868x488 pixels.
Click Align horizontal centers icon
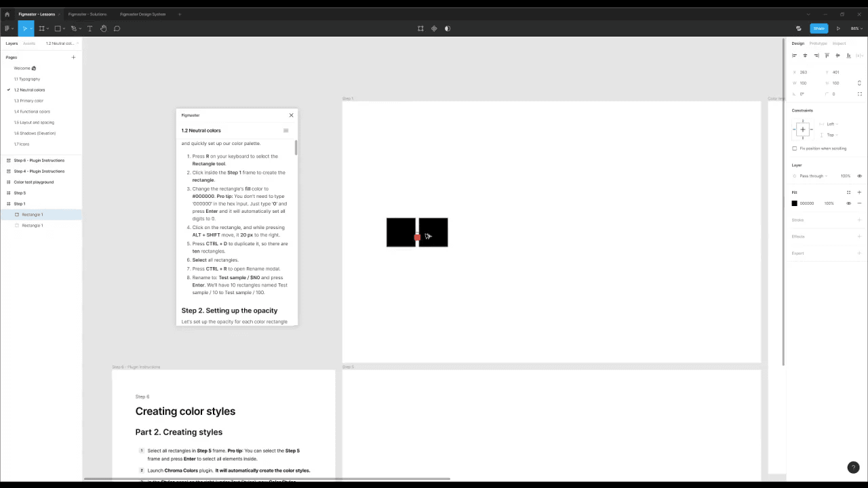(x=805, y=56)
